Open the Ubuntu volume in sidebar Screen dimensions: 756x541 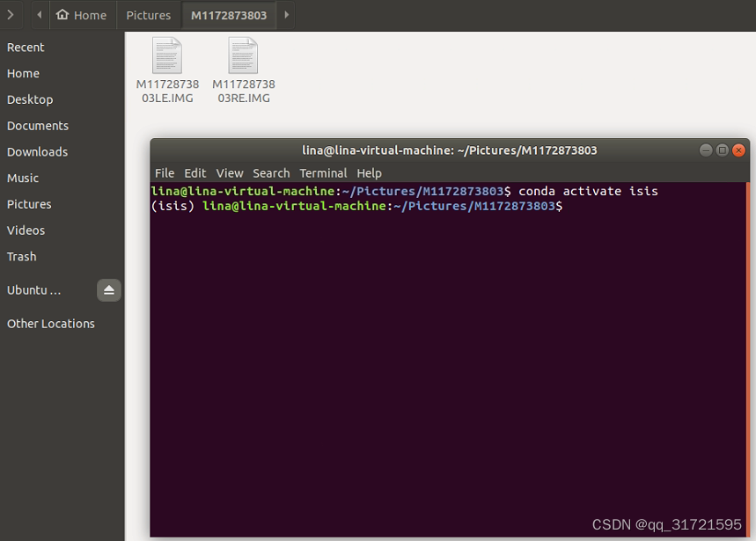[33, 290]
